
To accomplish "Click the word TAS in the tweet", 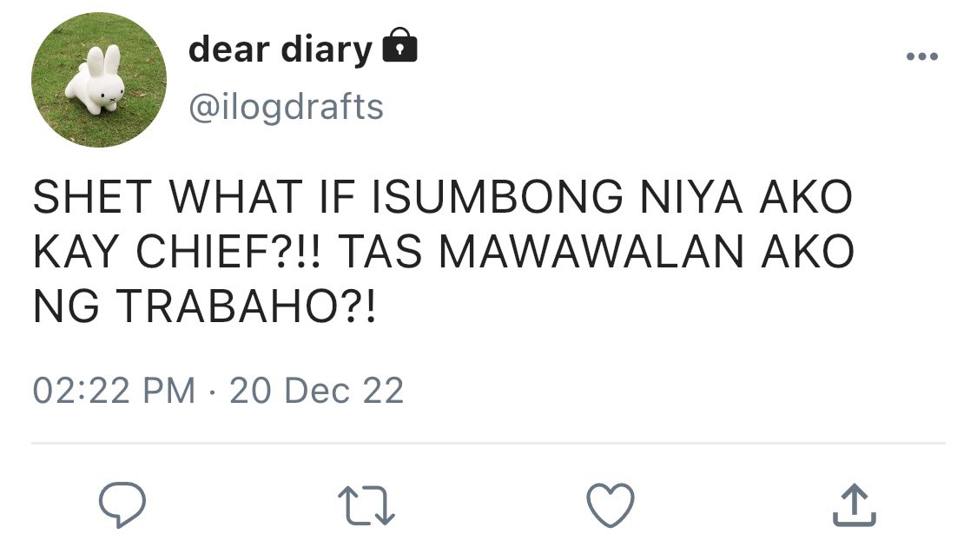I will (380, 253).
